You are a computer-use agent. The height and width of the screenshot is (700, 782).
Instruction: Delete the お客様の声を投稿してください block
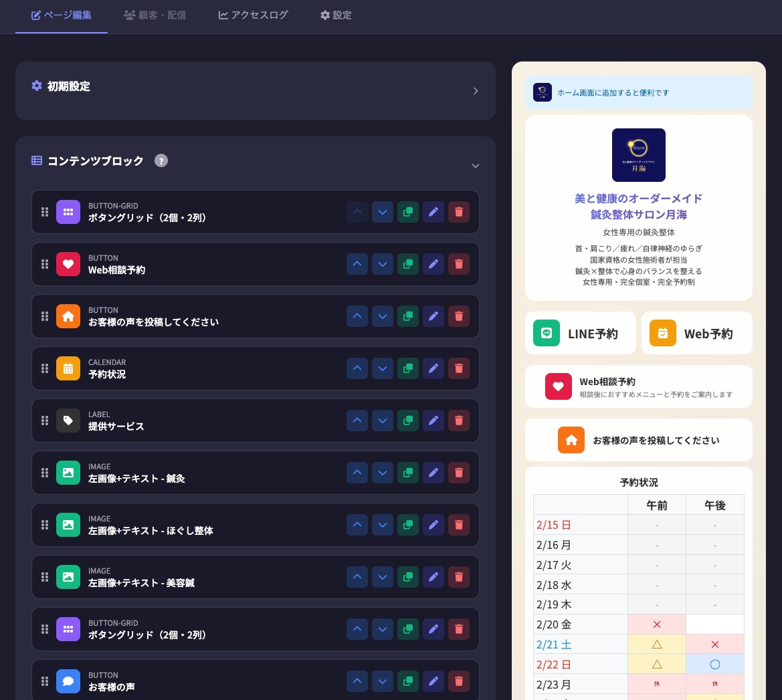(459, 316)
